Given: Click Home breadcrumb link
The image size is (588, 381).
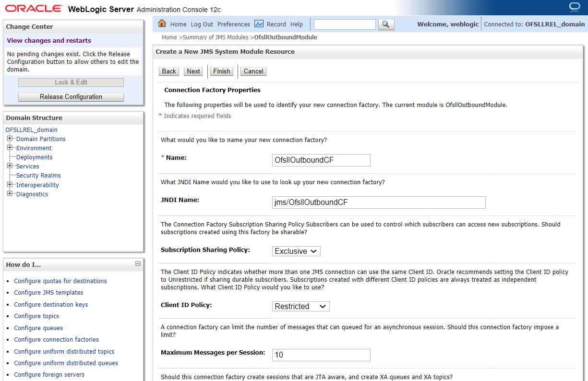Looking at the screenshot, I should point(169,37).
